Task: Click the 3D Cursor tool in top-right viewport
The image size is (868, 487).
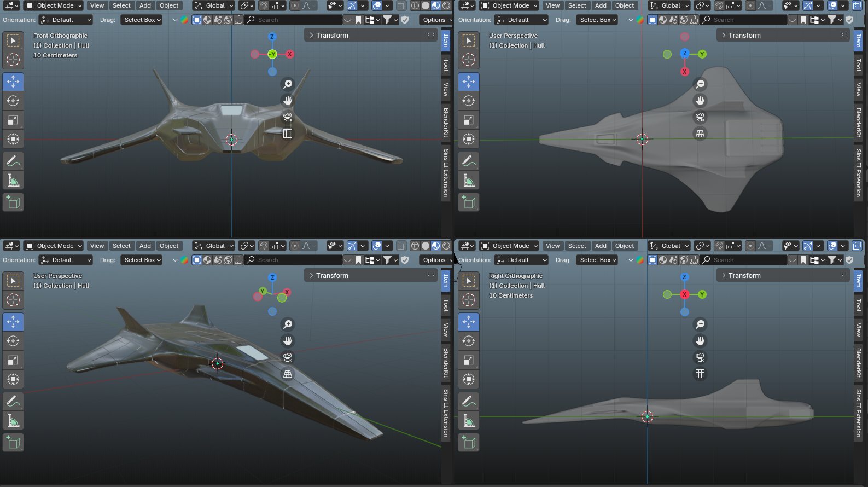Action: tap(469, 60)
